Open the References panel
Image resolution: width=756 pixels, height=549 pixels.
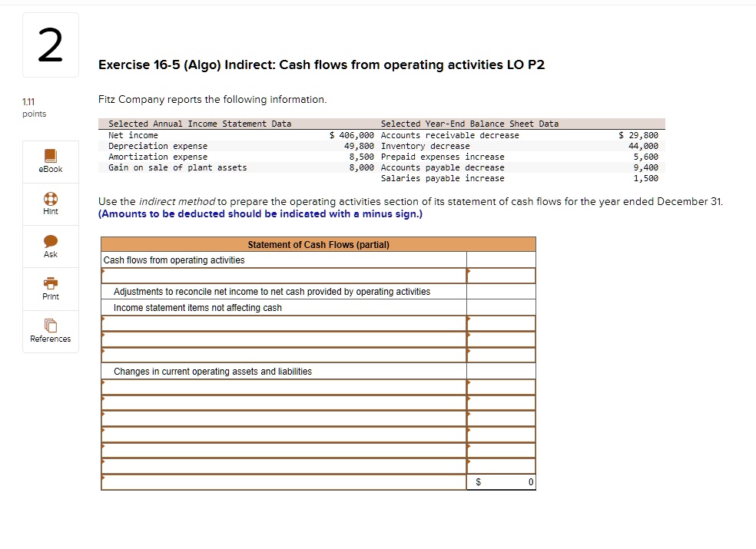pyautogui.click(x=50, y=332)
